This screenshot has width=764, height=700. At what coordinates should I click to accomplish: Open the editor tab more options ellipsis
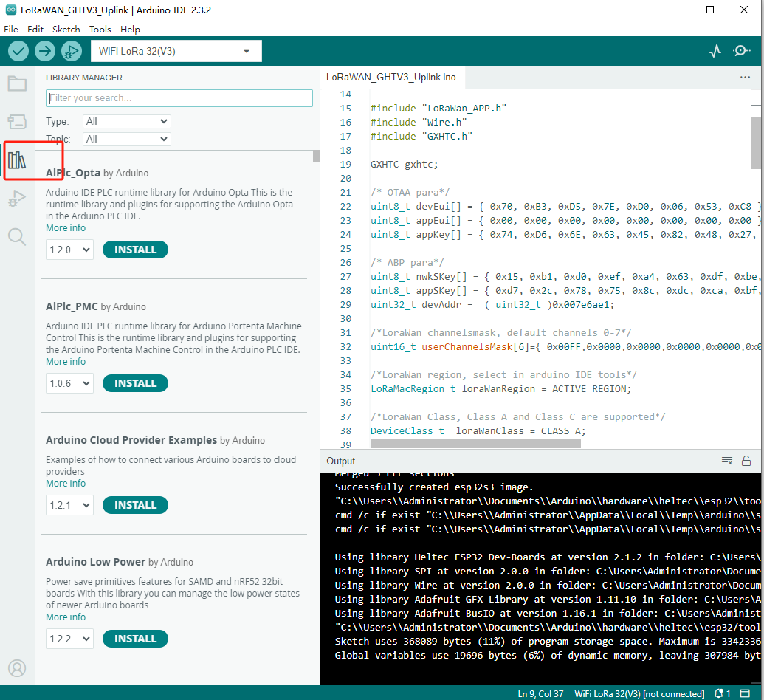pyautogui.click(x=745, y=77)
